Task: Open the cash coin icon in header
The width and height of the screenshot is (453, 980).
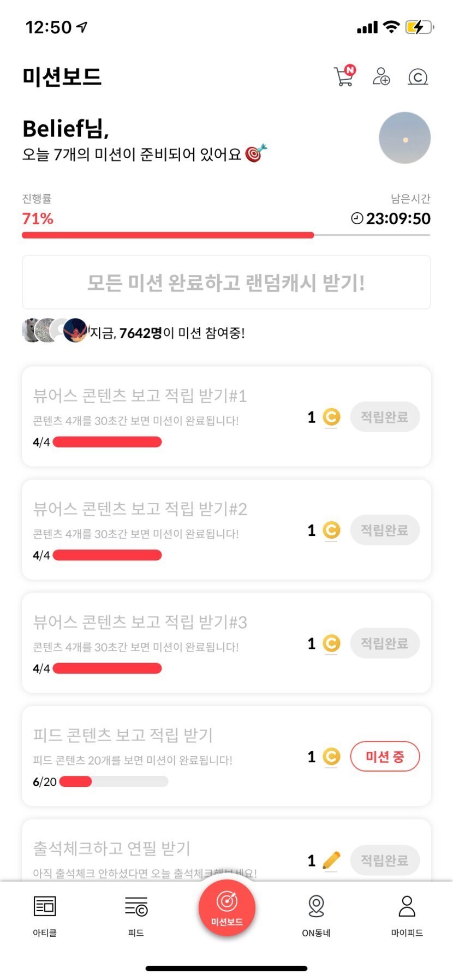Action: 418,77
